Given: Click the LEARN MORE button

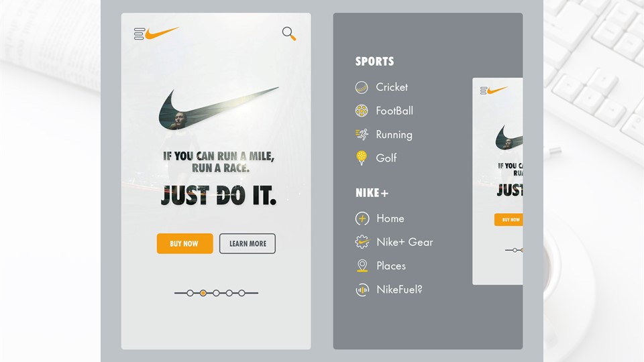Looking at the screenshot, I should [248, 243].
